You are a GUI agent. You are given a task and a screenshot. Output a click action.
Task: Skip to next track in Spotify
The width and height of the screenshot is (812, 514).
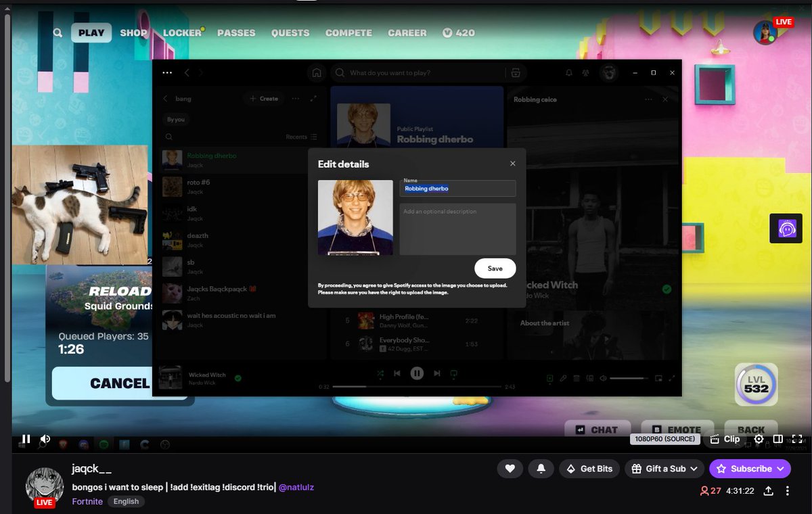pyautogui.click(x=437, y=373)
